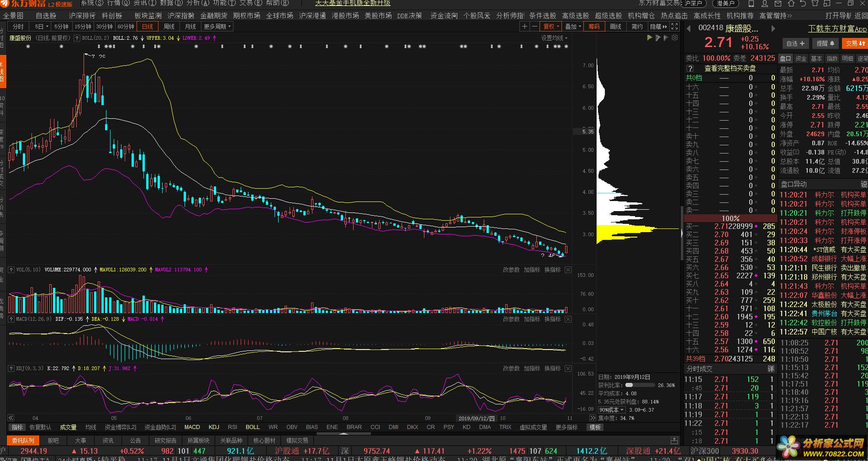Toggle 画线 drawing tools
This screenshot has height=461, width=868.
click(616, 26)
